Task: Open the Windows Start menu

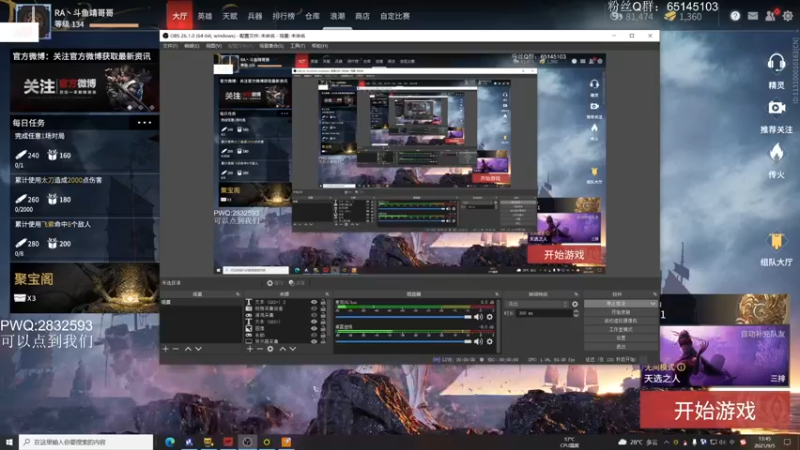Action: click(x=9, y=442)
